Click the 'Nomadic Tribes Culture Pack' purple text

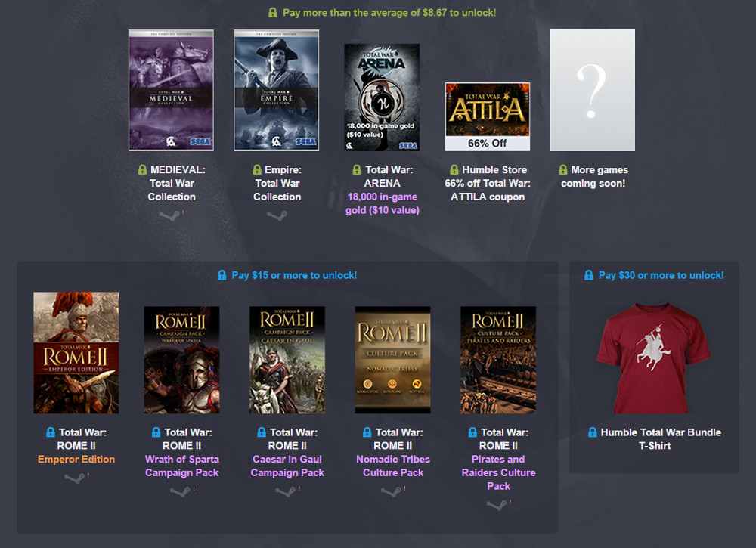click(393, 466)
